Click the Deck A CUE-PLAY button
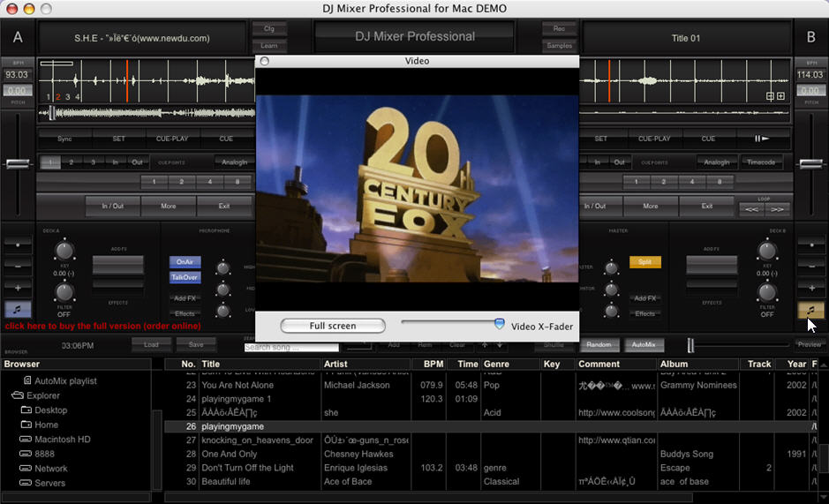 pyautogui.click(x=172, y=139)
